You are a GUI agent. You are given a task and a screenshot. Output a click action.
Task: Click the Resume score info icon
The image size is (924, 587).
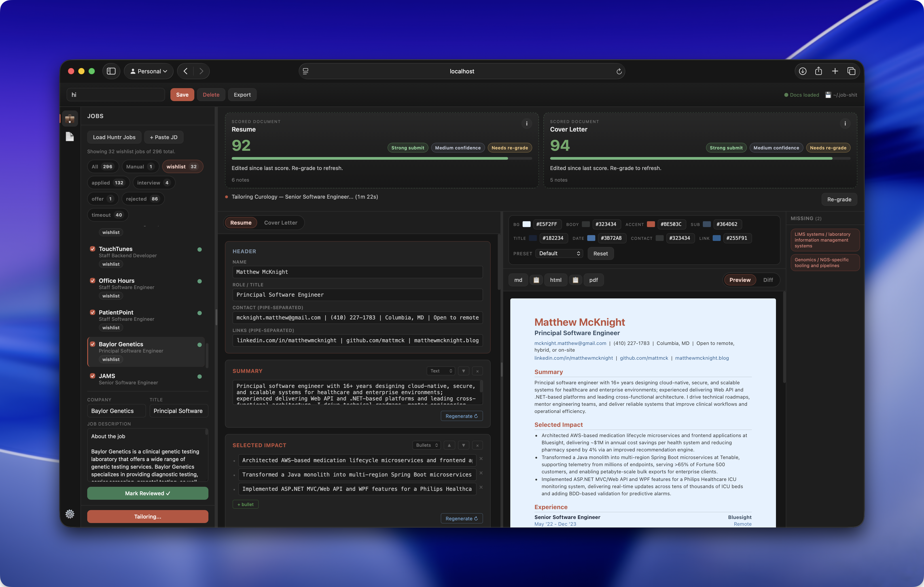(x=526, y=123)
